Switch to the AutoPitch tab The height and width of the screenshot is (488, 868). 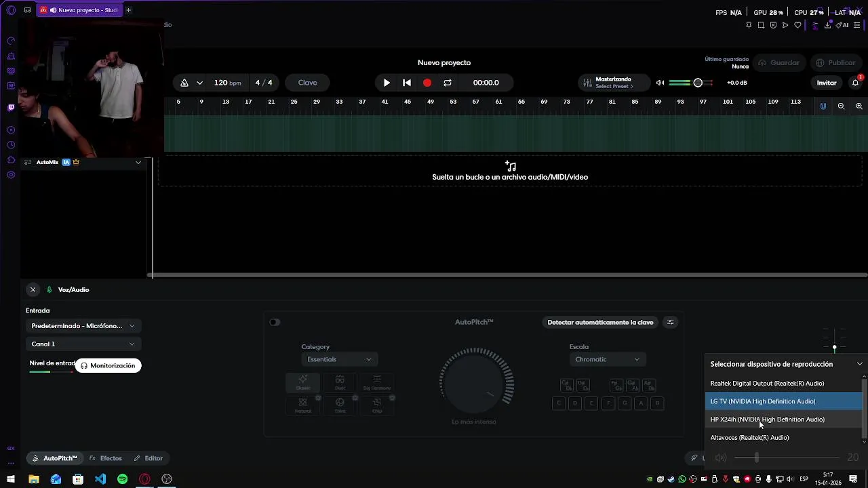click(55, 458)
